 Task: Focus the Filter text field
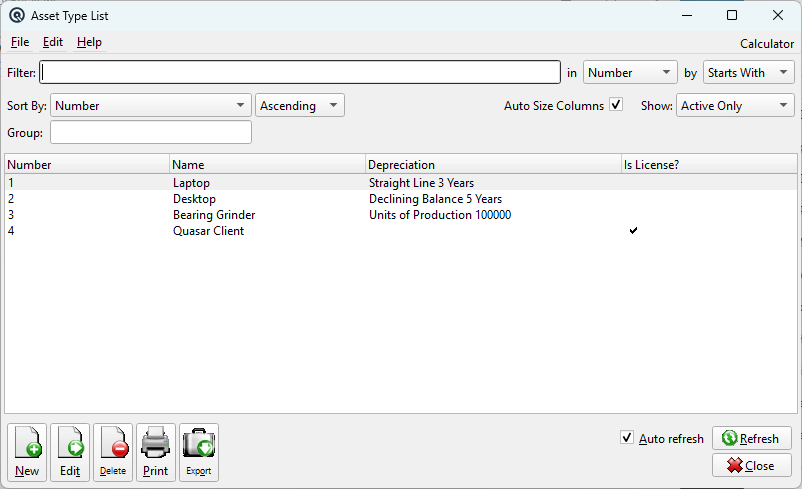tap(300, 73)
